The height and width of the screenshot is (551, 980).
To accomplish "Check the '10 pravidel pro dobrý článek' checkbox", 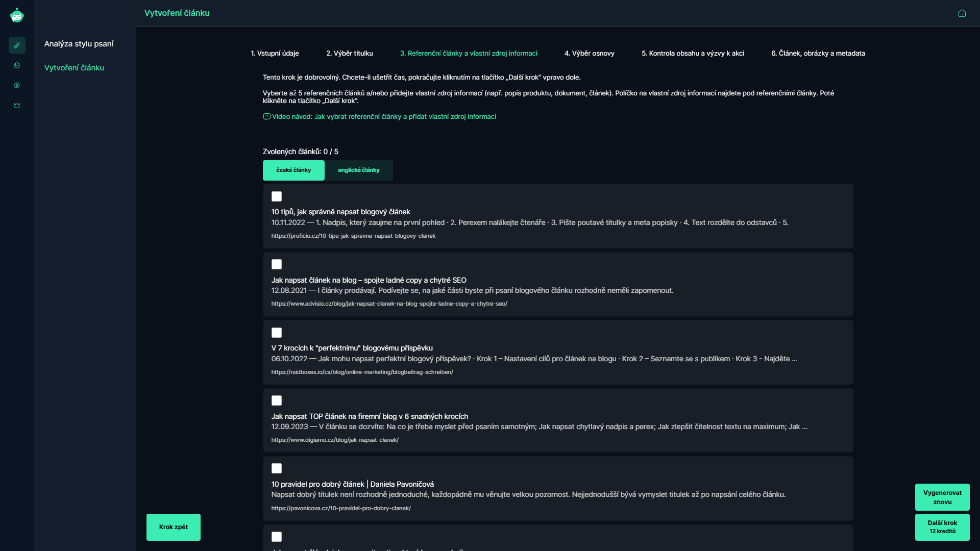I will (x=277, y=468).
